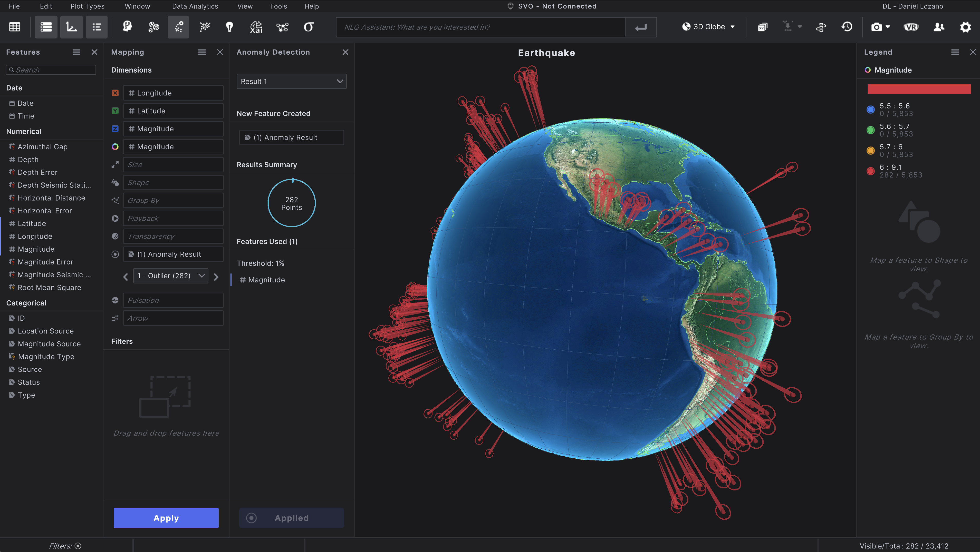Expand the camera screenshot options arrow

[888, 27]
